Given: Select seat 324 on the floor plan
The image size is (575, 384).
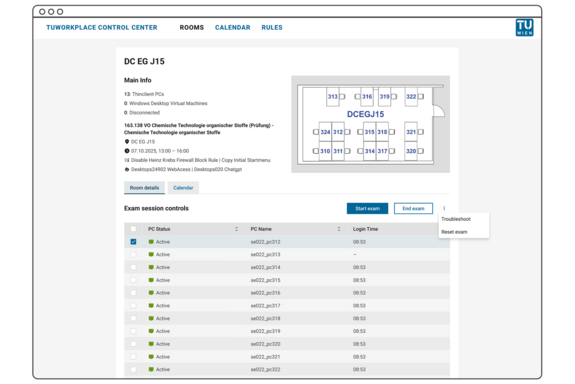Looking at the screenshot, I should click(x=325, y=132).
